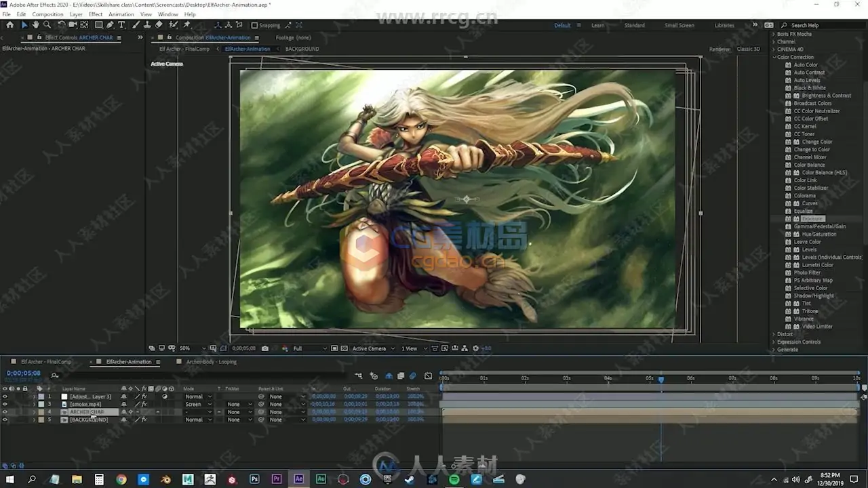Toggle the fx switch on BACKGROUND layer
The image size is (868, 488).
(144, 420)
